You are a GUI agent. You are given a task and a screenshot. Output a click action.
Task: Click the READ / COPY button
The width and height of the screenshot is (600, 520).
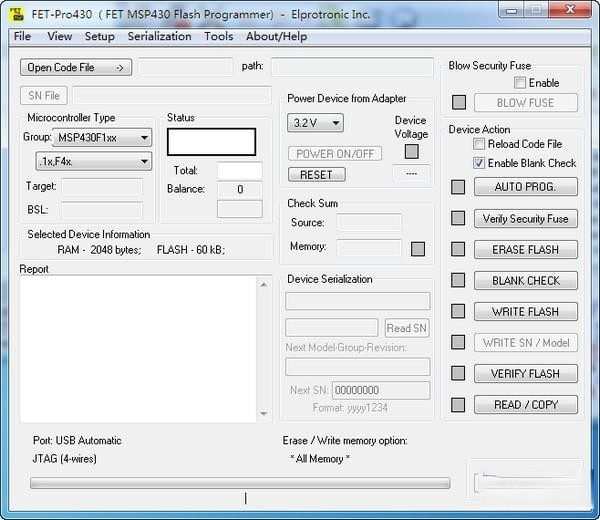[525, 404]
